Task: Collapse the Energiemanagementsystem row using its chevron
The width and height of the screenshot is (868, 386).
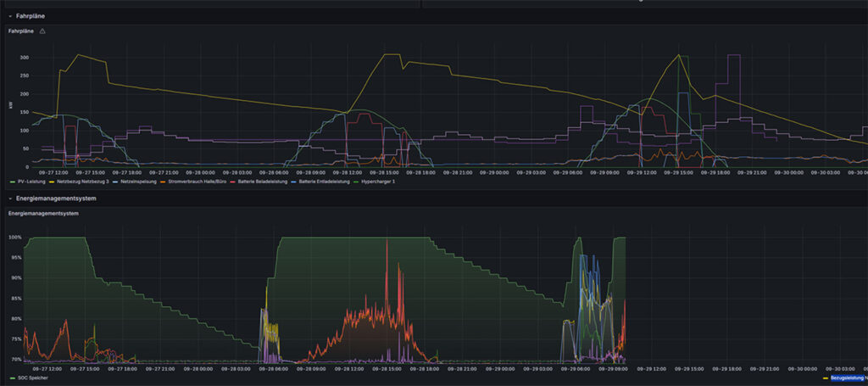Action: (x=9, y=199)
